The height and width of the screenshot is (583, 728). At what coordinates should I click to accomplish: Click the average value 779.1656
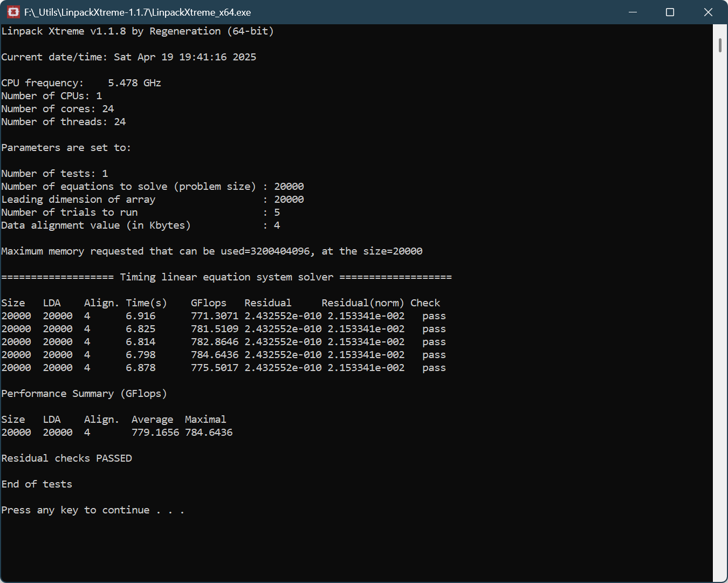155,433
